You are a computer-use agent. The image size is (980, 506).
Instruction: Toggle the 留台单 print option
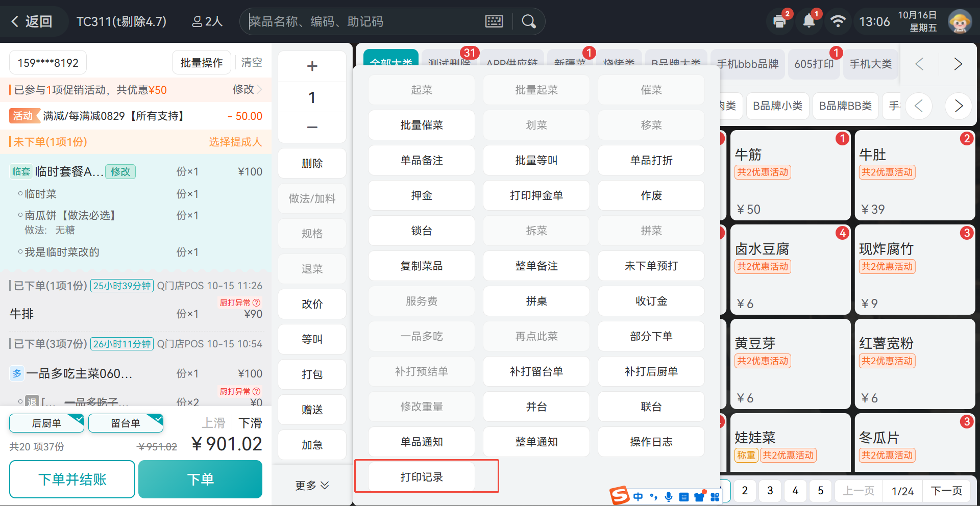tap(126, 423)
